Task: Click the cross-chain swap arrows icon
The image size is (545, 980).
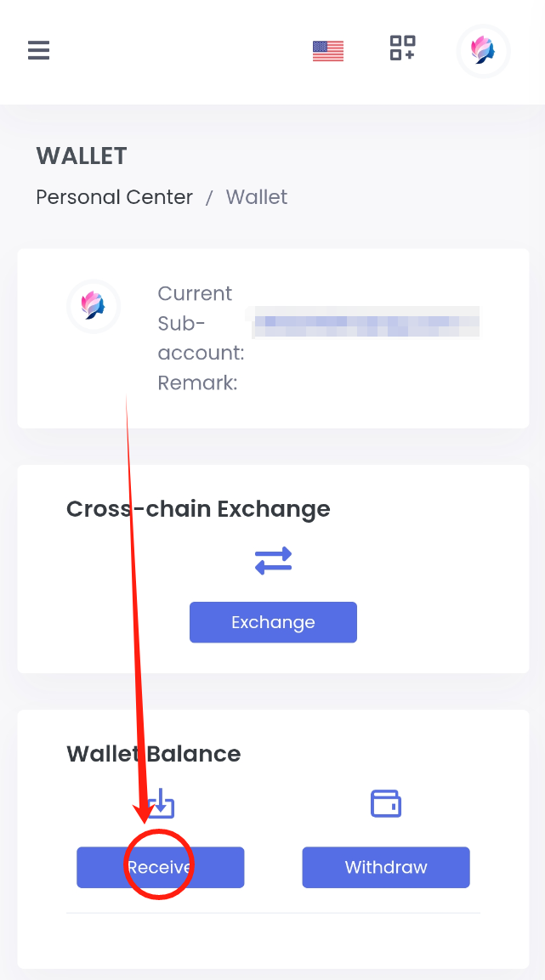Action: [273, 561]
